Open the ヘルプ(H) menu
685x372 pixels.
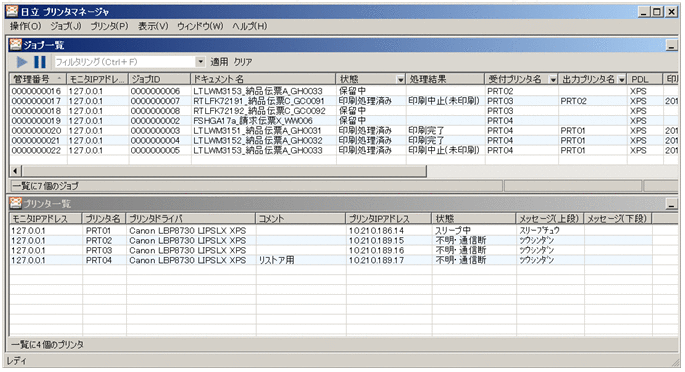[x=249, y=26]
